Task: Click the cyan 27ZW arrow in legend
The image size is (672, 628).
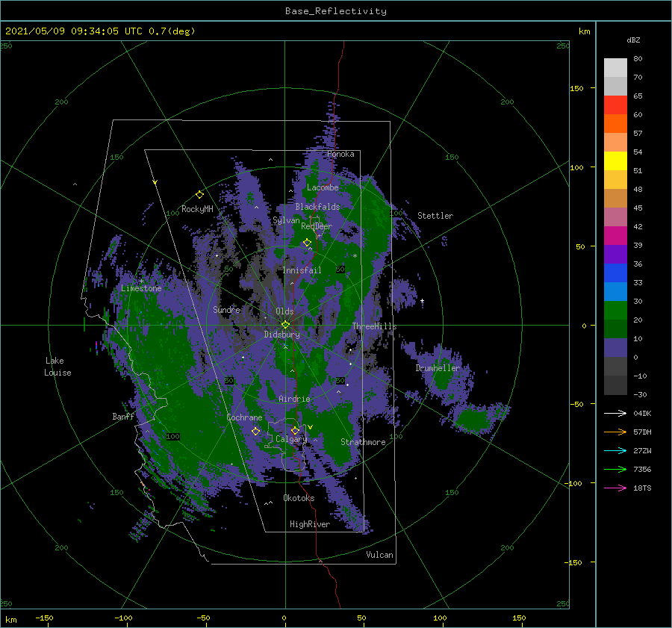Action: point(615,450)
